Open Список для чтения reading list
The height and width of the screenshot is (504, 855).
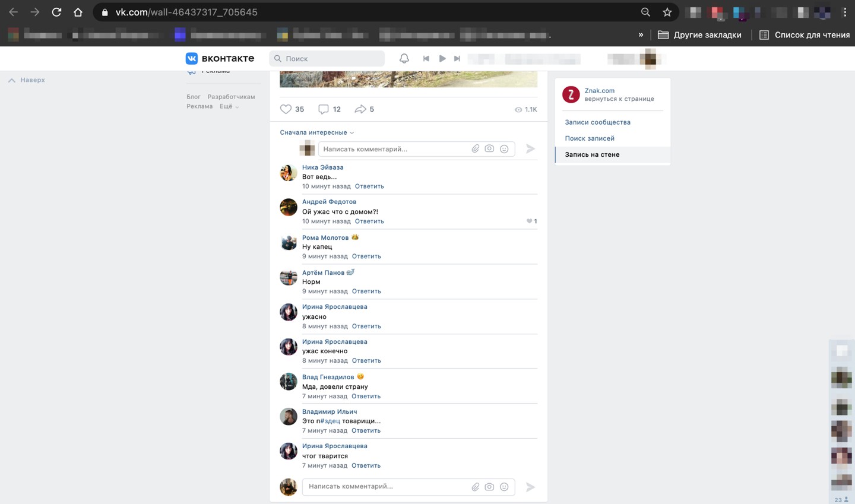[x=804, y=35]
